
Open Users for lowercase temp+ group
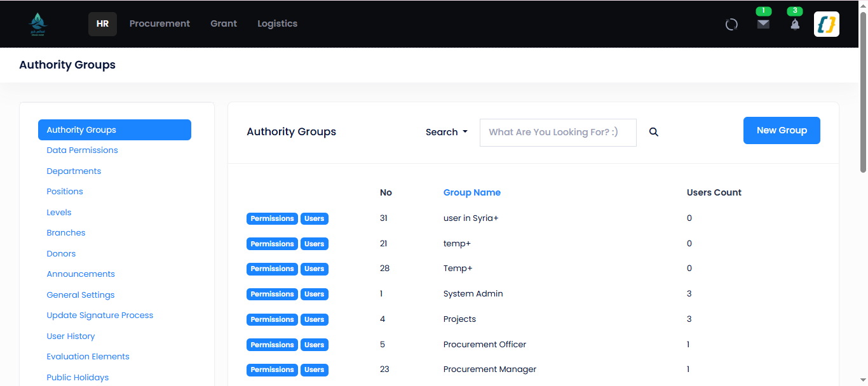point(314,244)
